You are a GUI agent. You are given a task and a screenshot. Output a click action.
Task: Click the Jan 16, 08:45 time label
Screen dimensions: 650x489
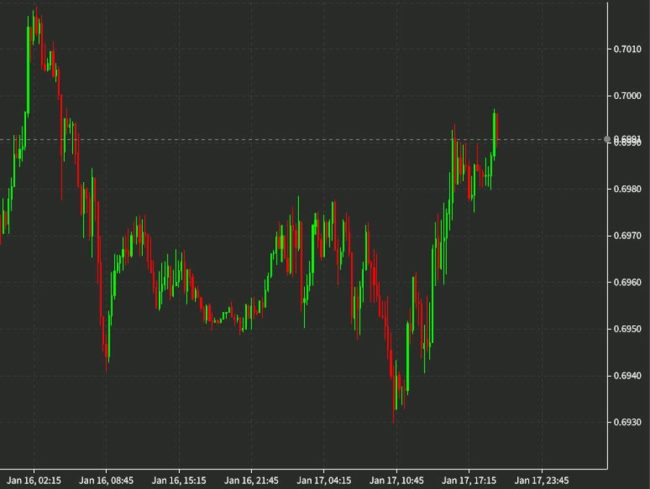(x=107, y=479)
